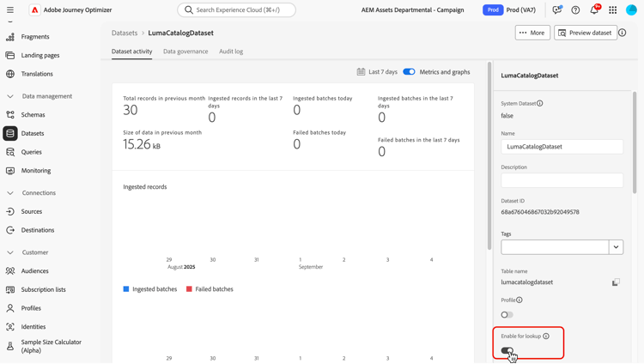Click the Queries sidebar icon

(10, 152)
